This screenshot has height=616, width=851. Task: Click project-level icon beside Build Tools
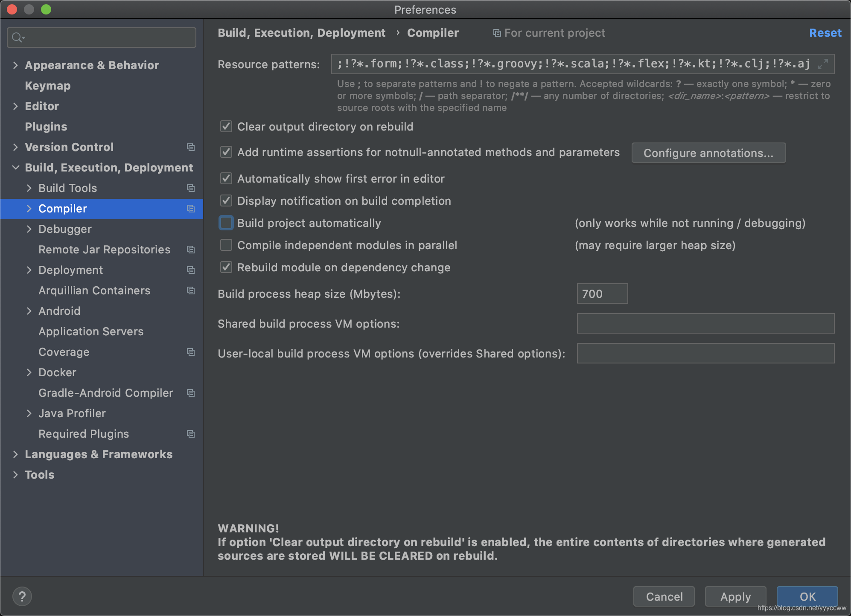pyautogui.click(x=191, y=188)
